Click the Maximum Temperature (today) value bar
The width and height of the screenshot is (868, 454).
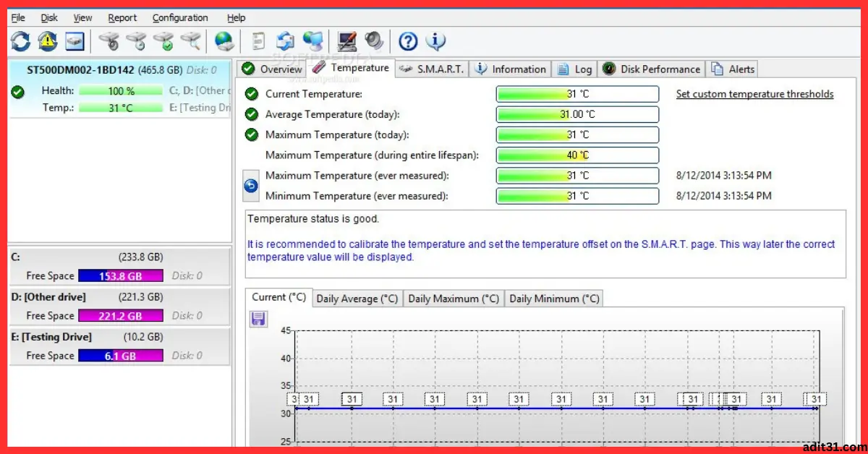[577, 134]
